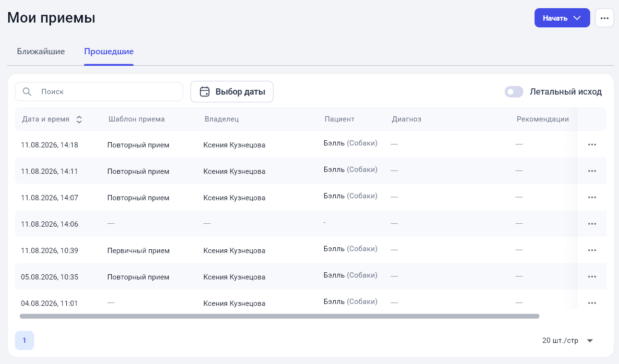This screenshot has height=364, width=619.
Task: Open row actions for 04.08.2026, 11:01
Action: point(592,303)
